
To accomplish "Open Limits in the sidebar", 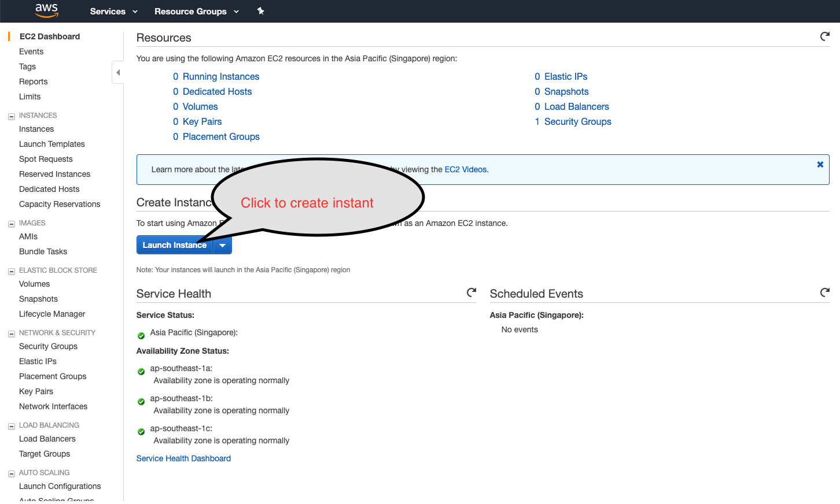I will click(x=30, y=97).
